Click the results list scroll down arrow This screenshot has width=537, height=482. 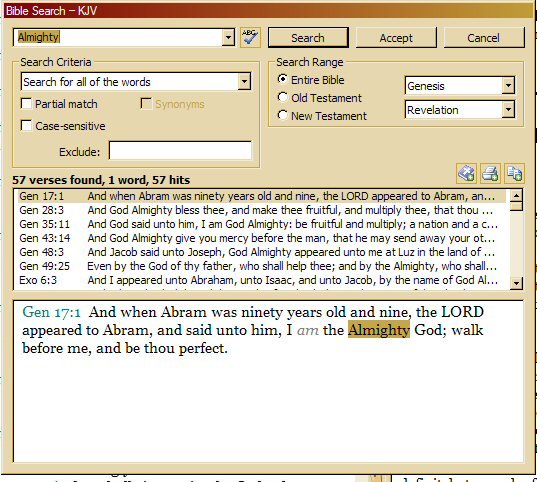pos(516,283)
